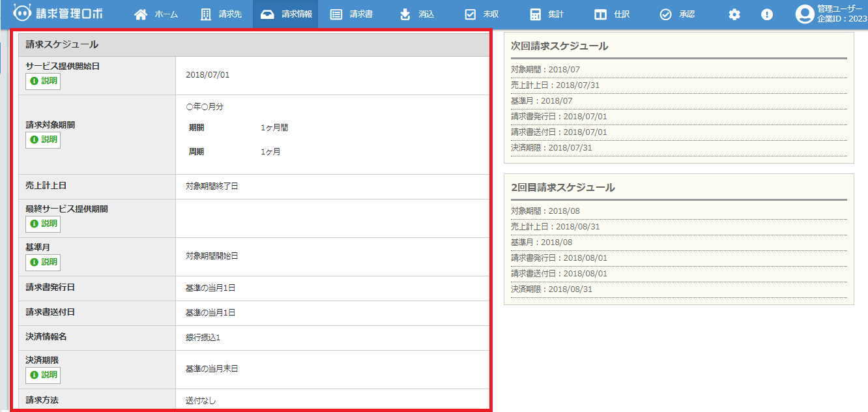The width and height of the screenshot is (868, 412).
Task: Click the 管理ユーザー avatar icon
Action: point(805,14)
